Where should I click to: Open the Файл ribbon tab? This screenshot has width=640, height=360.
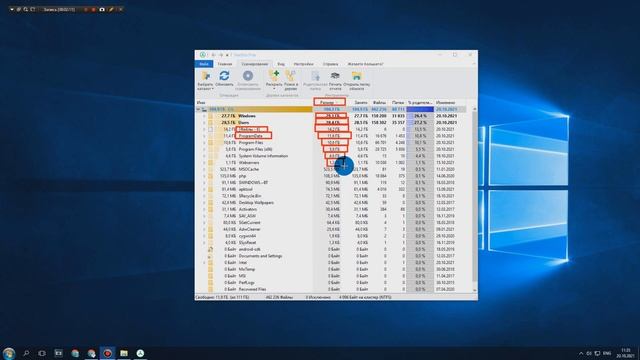coord(204,64)
